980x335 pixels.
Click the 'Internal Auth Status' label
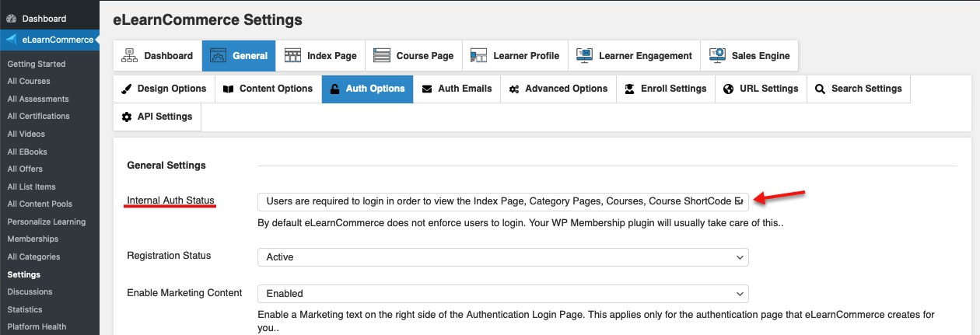pyautogui.click(x=170, y=201)
